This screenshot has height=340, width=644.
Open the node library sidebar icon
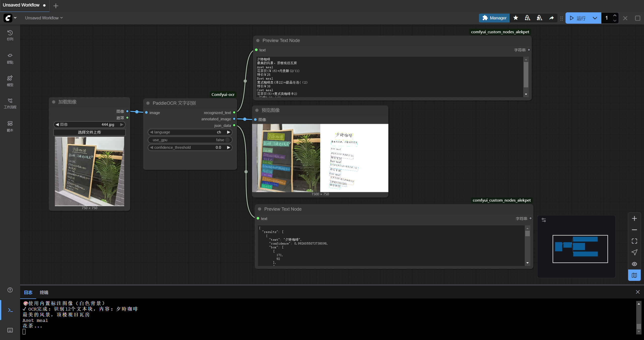(10, 58)
